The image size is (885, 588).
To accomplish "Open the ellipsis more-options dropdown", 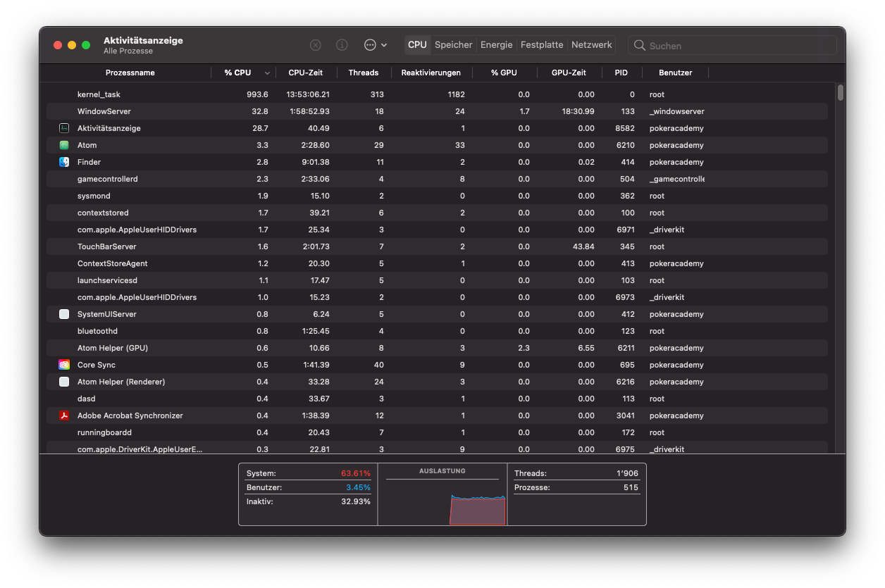I will 375,45.
